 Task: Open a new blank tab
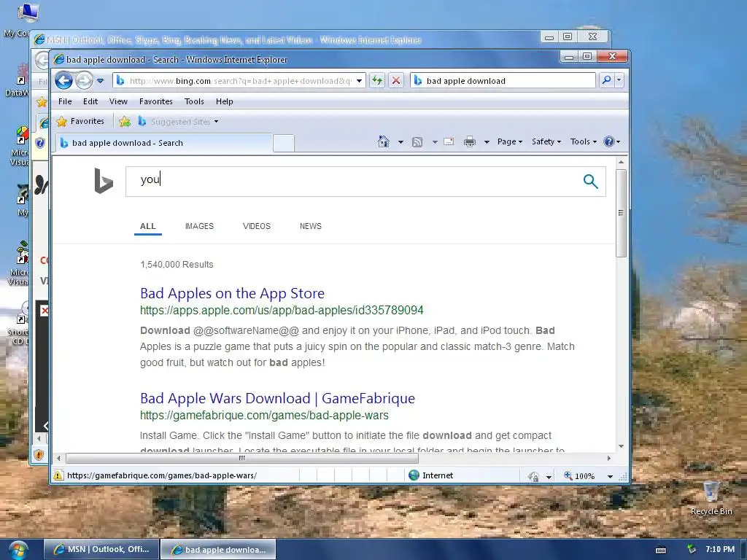tap(284, 144)
